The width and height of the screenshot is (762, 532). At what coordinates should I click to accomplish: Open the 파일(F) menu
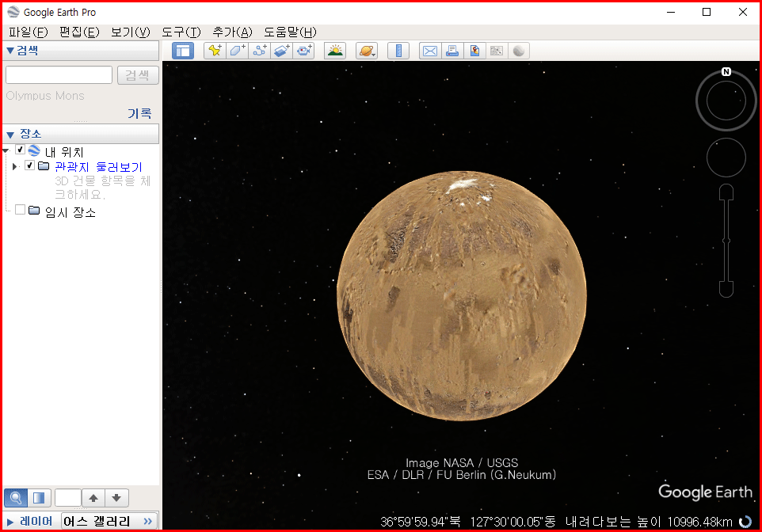(29, 32)
